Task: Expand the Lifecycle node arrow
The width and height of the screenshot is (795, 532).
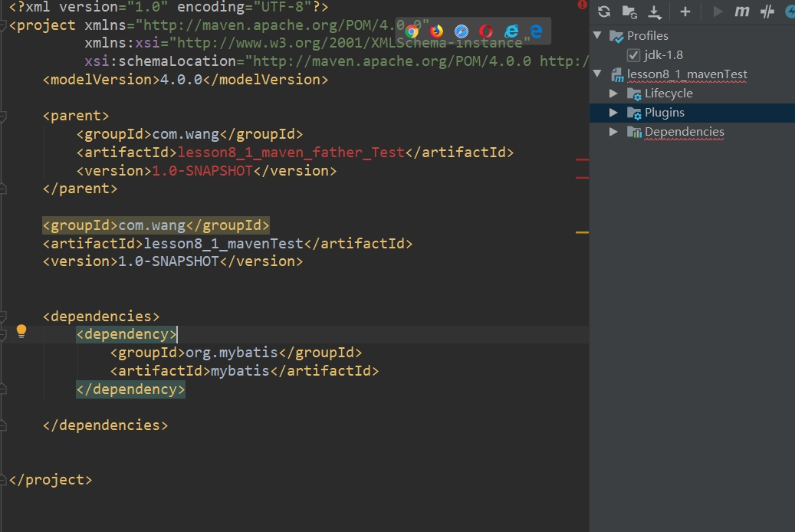Action: 613,94
